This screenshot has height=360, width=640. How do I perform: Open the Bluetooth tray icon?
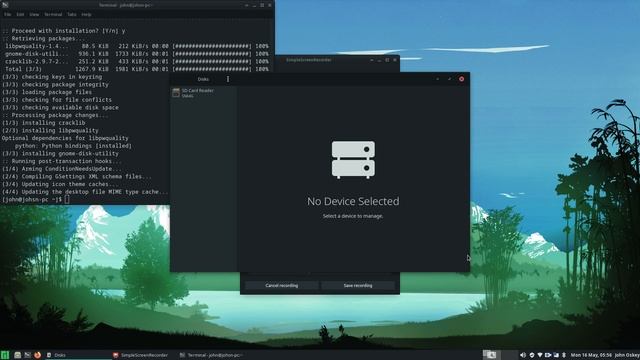[x=564, y=355]
